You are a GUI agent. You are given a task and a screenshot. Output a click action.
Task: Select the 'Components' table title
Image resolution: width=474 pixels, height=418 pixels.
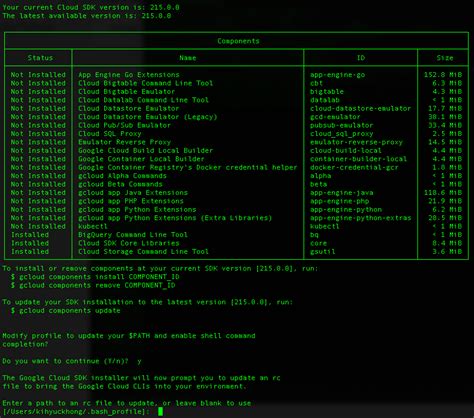click(238, 41)
